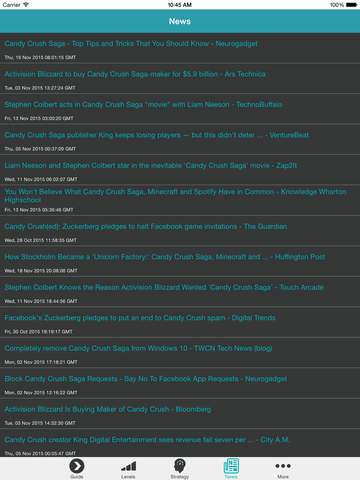Open Top Tips and Tricks Neurogadget article
The height and width of the screenshot is (480, 360).
click(180, 48)
